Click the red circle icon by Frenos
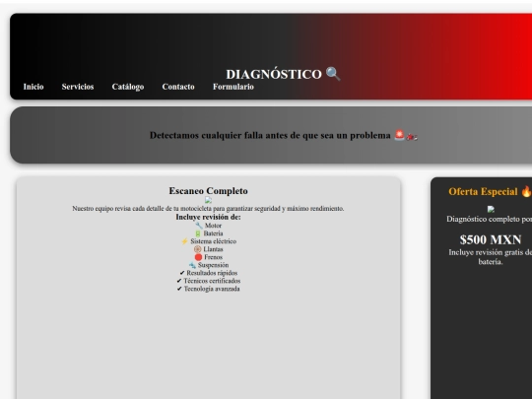 pos(198,257)
